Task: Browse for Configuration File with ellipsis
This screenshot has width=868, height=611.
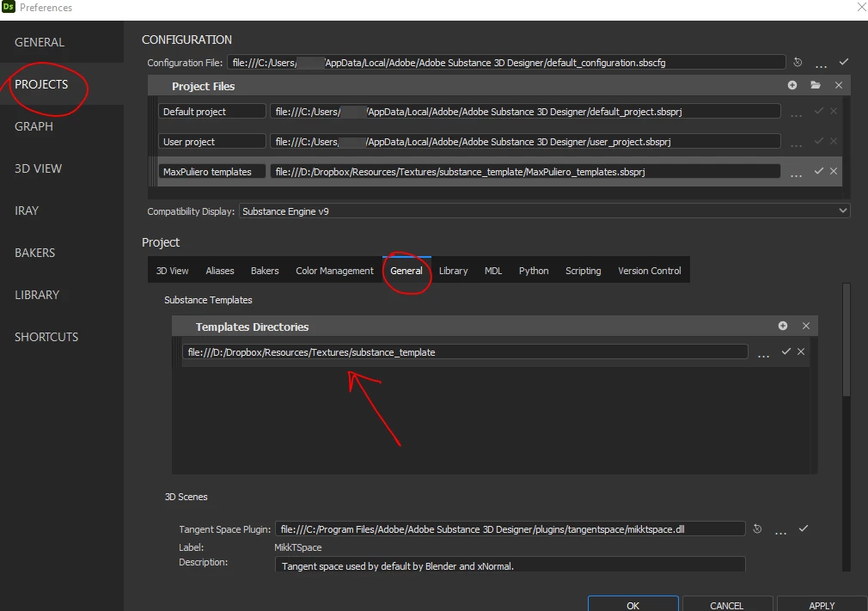Action: [821, 65]
